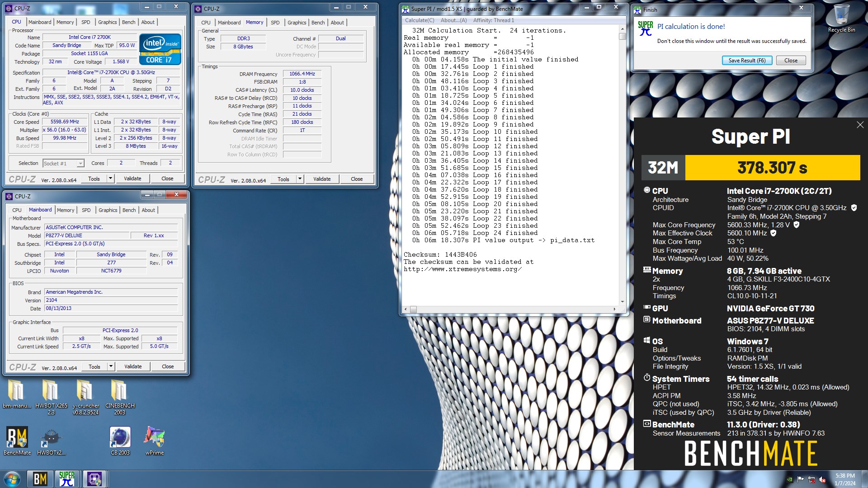Click the Loop 24 finished line
The width and height of the screenshot is (868, 488).
475,233
